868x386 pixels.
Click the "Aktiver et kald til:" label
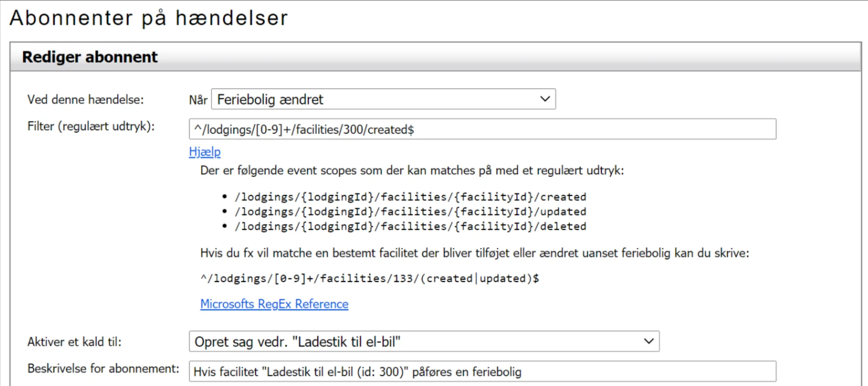74,342
